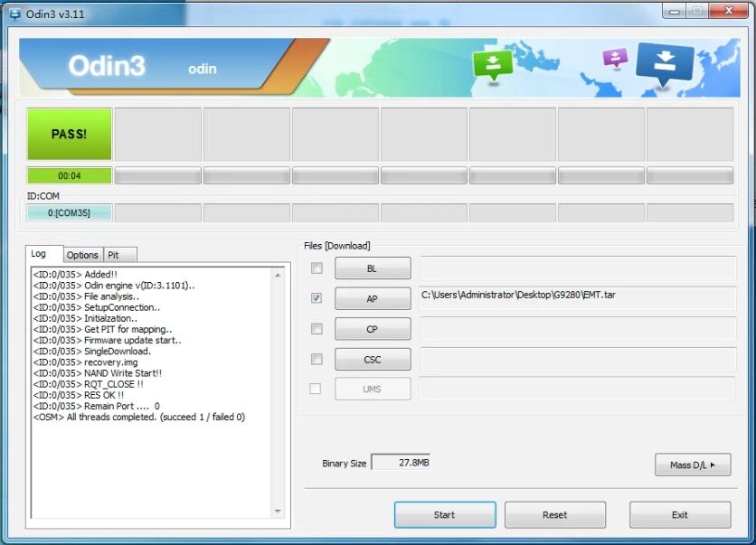The width and height of the screenshot is (756, 545).
Task: Click the green PASS! status box
Action: 70,134
